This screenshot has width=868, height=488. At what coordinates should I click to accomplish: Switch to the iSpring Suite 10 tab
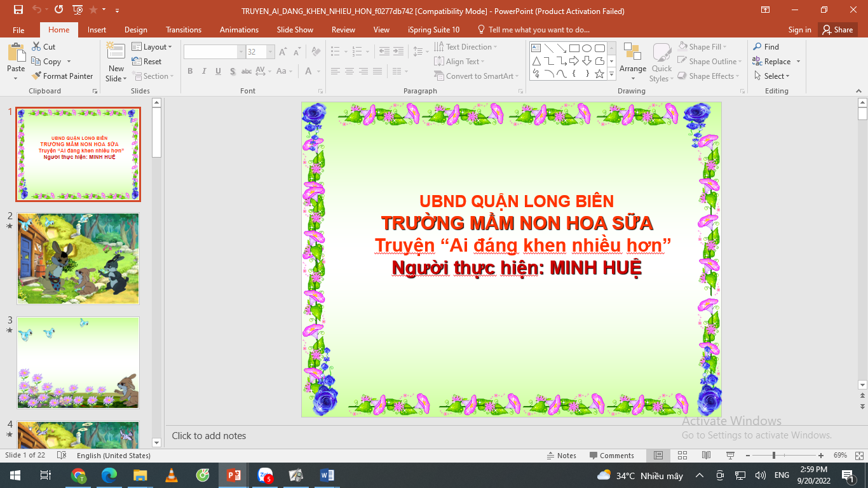(x=433, y=30)
